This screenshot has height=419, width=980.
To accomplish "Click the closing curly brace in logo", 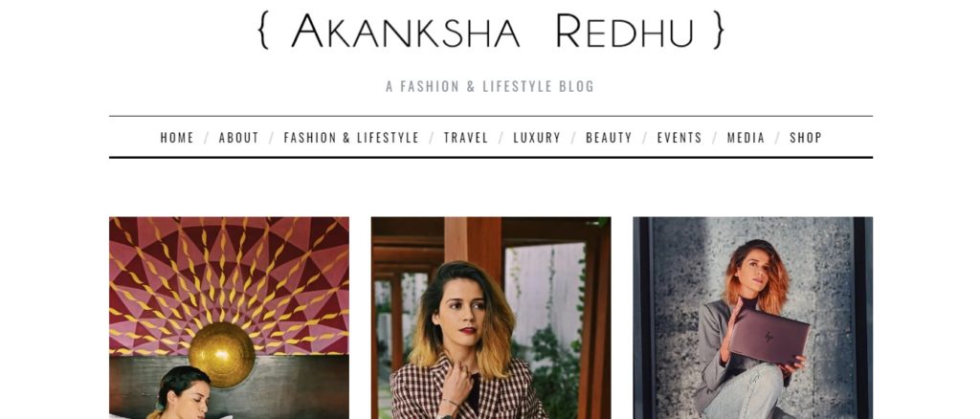I will point(719,30).
